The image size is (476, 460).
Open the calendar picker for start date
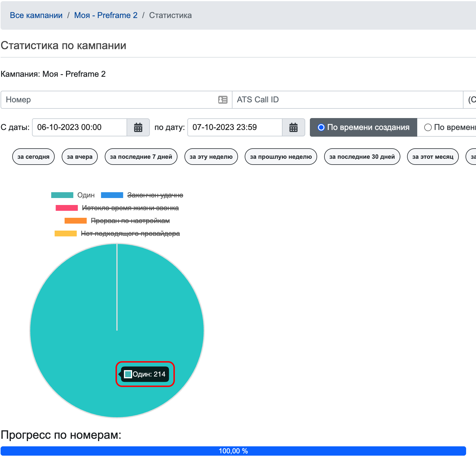pos(138,127)
